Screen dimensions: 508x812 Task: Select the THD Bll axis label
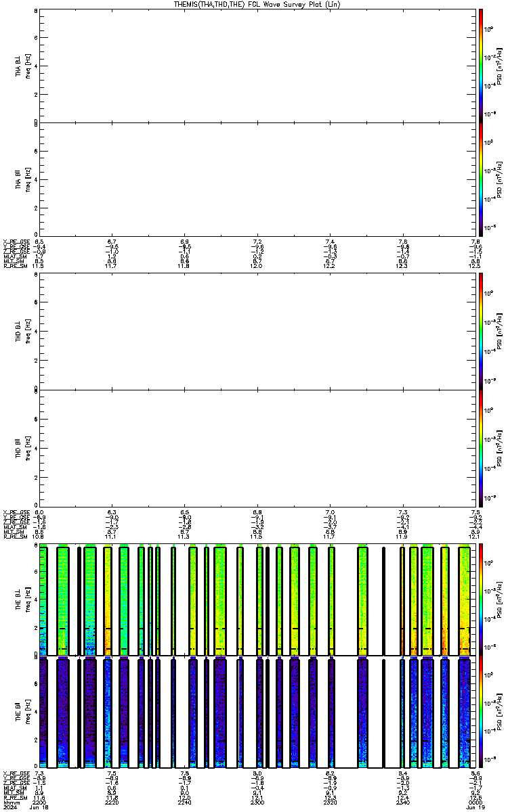point(18,447)
